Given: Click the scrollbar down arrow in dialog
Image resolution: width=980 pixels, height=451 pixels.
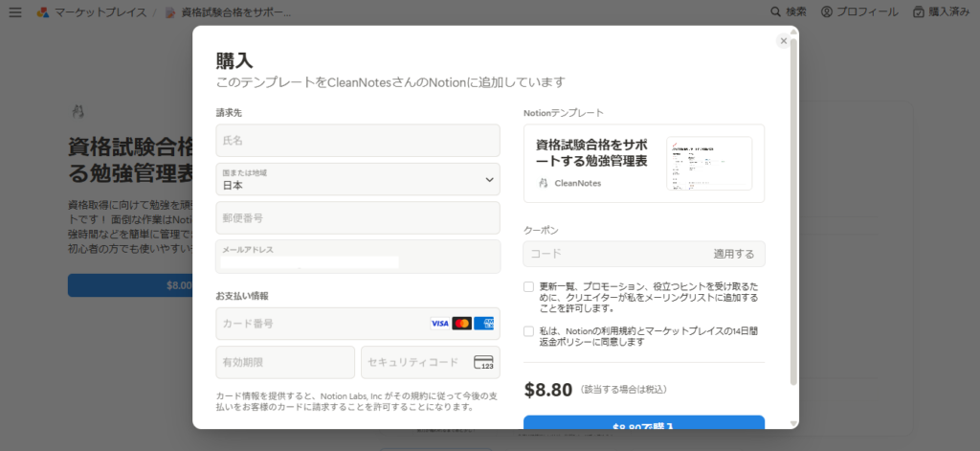Looking at the screenshot, I should 793,423.
